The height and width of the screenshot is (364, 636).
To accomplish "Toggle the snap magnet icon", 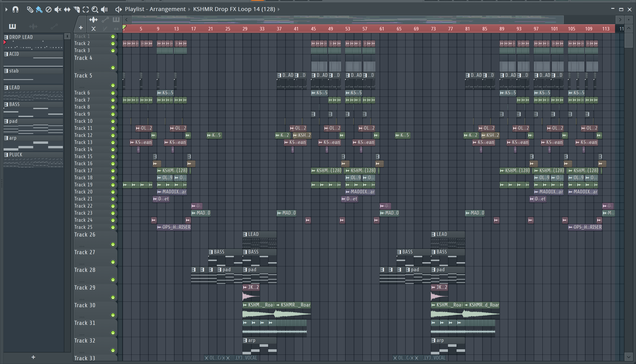I will (15, 9).
